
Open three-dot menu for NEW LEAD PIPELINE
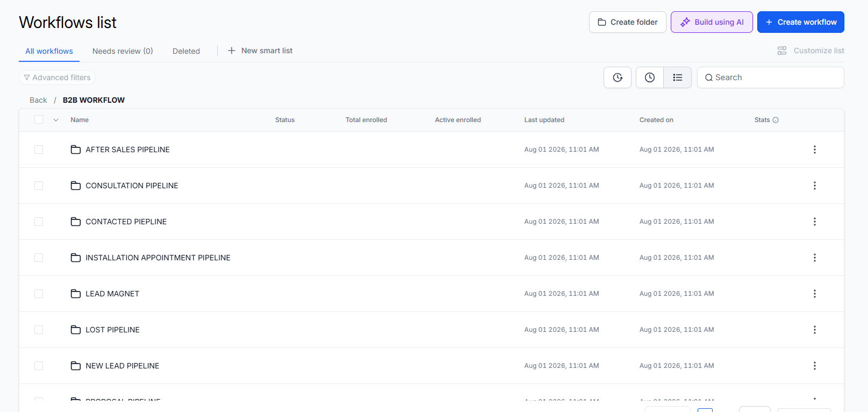(814, 366)
